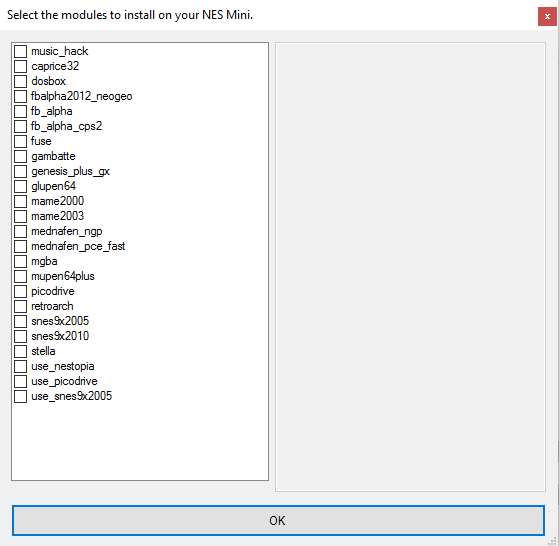Select fbalpha2012_neogeo module checkbox

20,96
